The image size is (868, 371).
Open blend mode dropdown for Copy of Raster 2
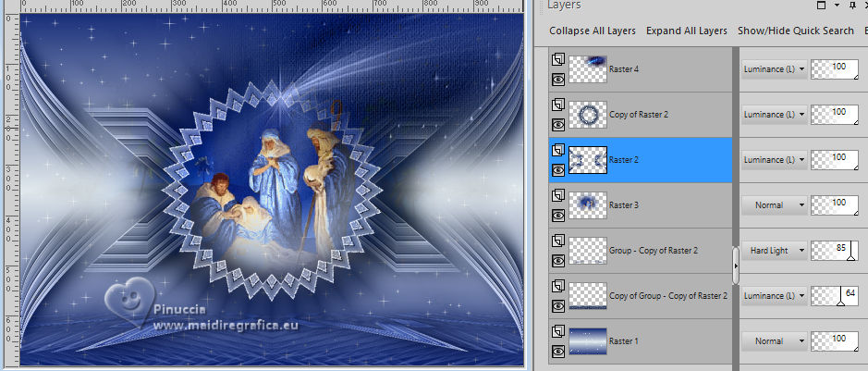tap(774, 115)
